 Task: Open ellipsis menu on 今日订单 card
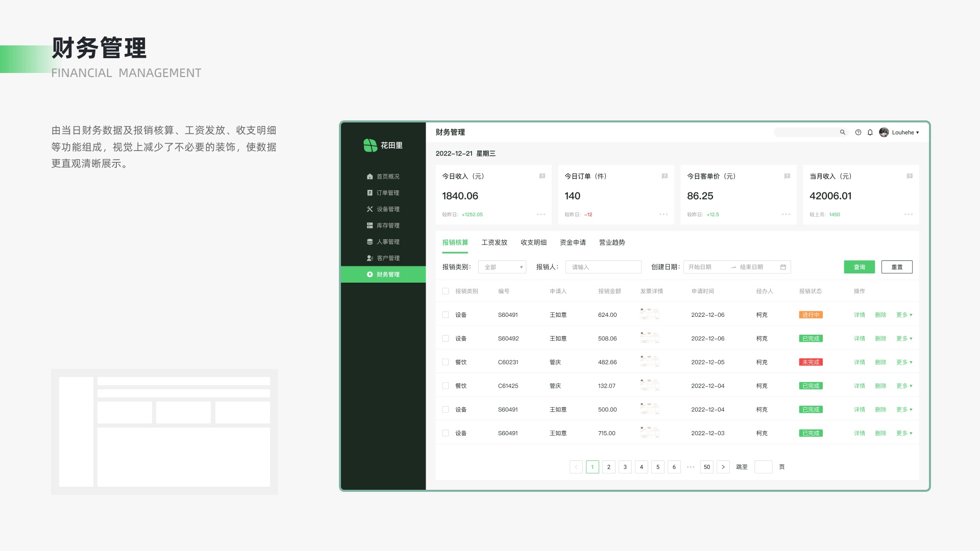coord(664,215)
